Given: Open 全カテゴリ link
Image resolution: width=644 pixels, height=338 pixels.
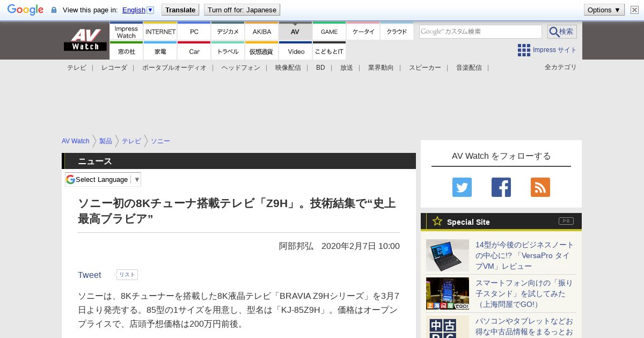Looking at the screenshot, I should [561, 67].
